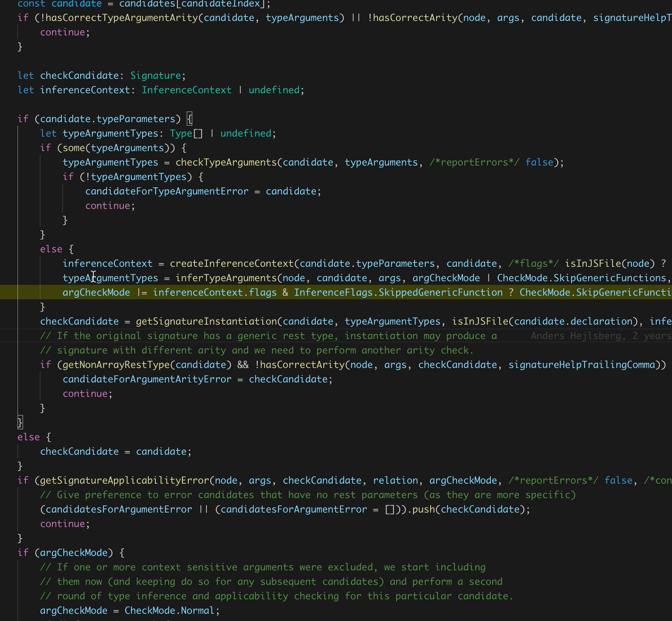Click 'Signature' type annotation
672x621 pixels.
[x=156, y=76]
